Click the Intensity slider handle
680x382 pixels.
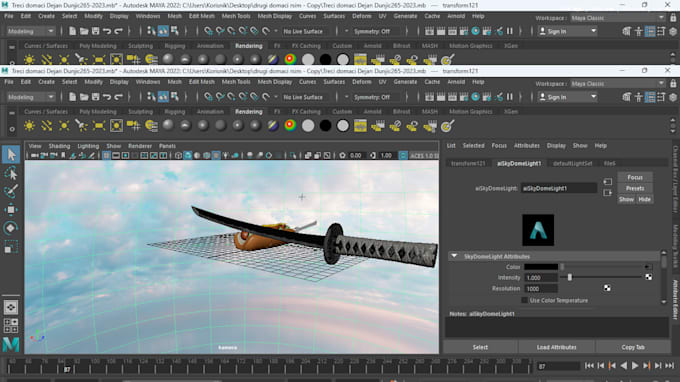coord(570,277)
